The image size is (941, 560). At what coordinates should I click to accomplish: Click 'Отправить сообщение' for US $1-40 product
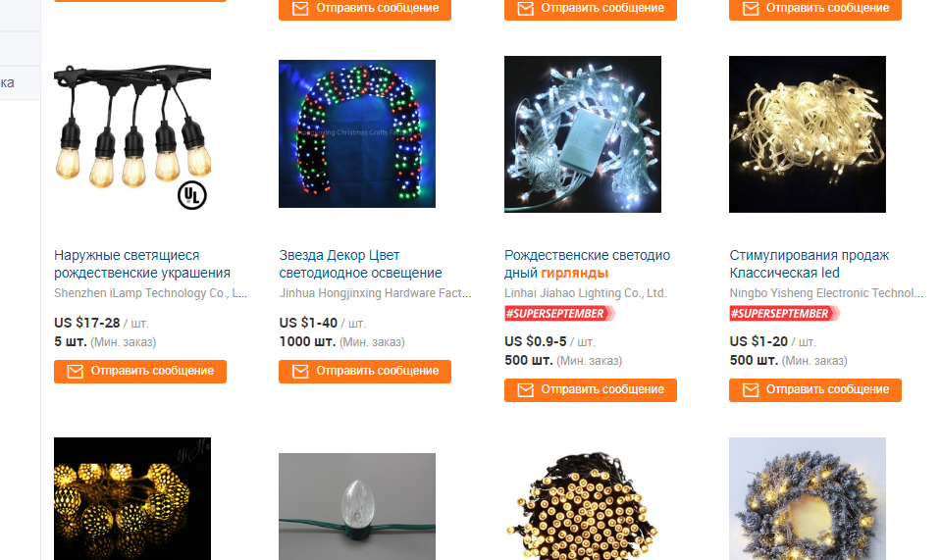[365, 372]
